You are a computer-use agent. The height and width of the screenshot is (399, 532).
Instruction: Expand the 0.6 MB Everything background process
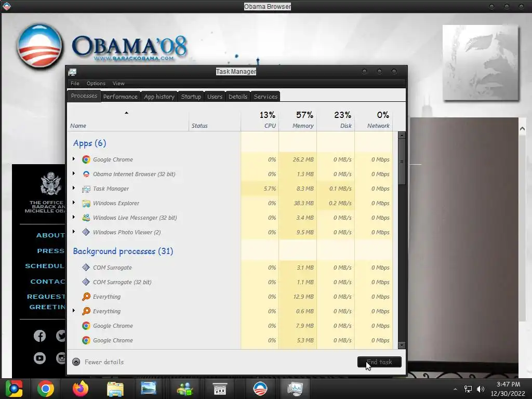(74, 311)
